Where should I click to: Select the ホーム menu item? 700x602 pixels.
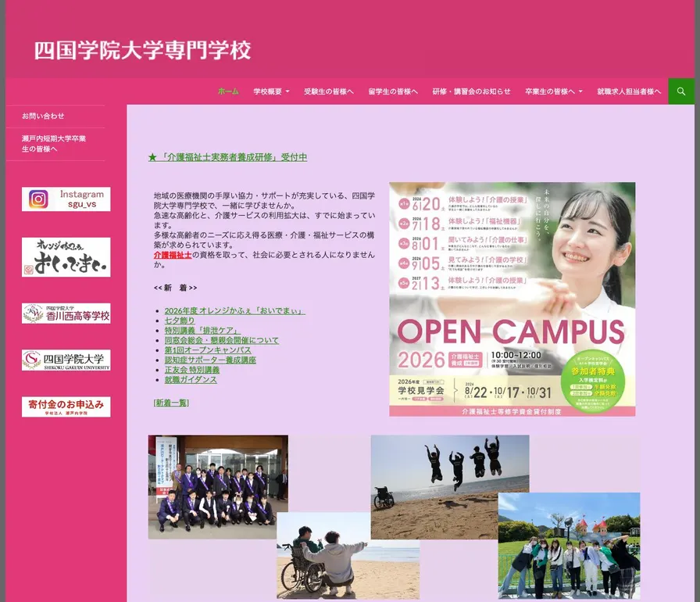(x=228, y=91)
